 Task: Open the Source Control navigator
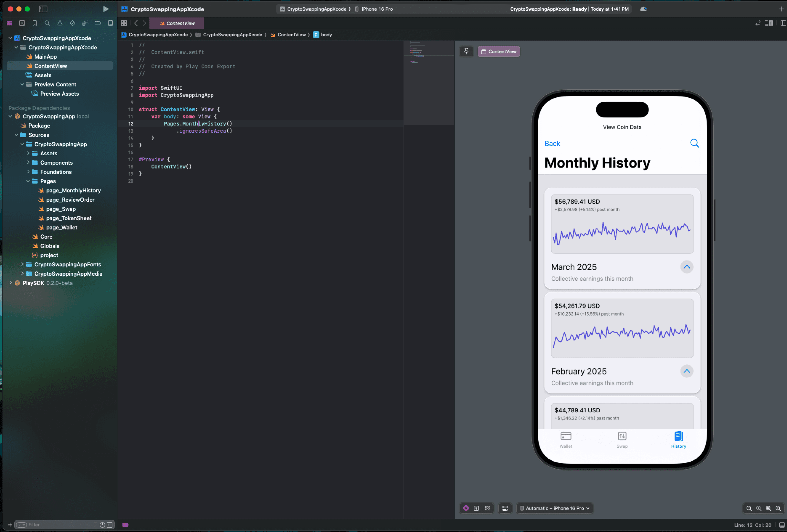(x=22, y=23)
